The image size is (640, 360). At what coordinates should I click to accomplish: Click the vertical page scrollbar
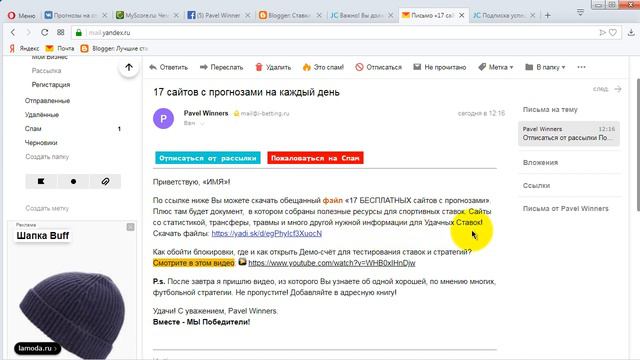tap(638, 144)
